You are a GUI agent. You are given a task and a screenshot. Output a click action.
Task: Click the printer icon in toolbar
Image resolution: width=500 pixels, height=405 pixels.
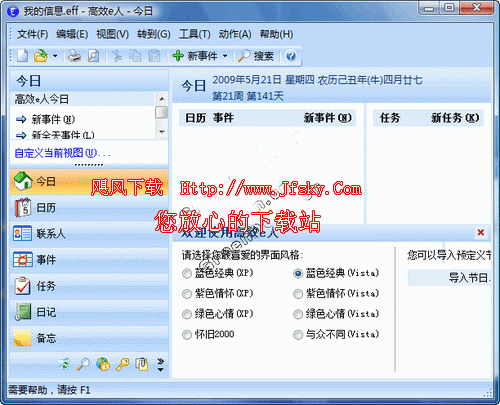coord(74,56)
